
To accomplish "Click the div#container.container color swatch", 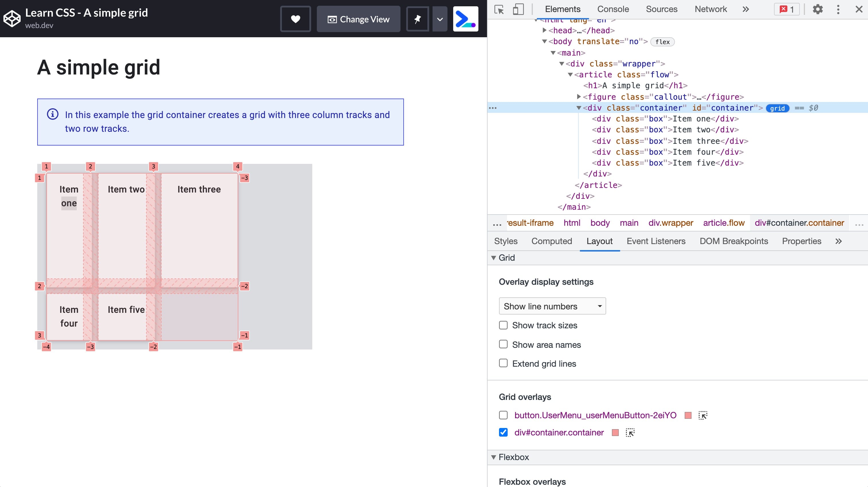I will tap(615, 432).
